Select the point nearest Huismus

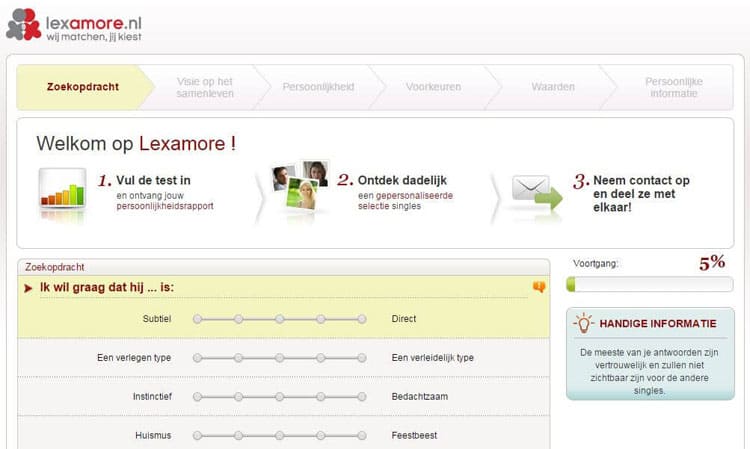[198, 435]
